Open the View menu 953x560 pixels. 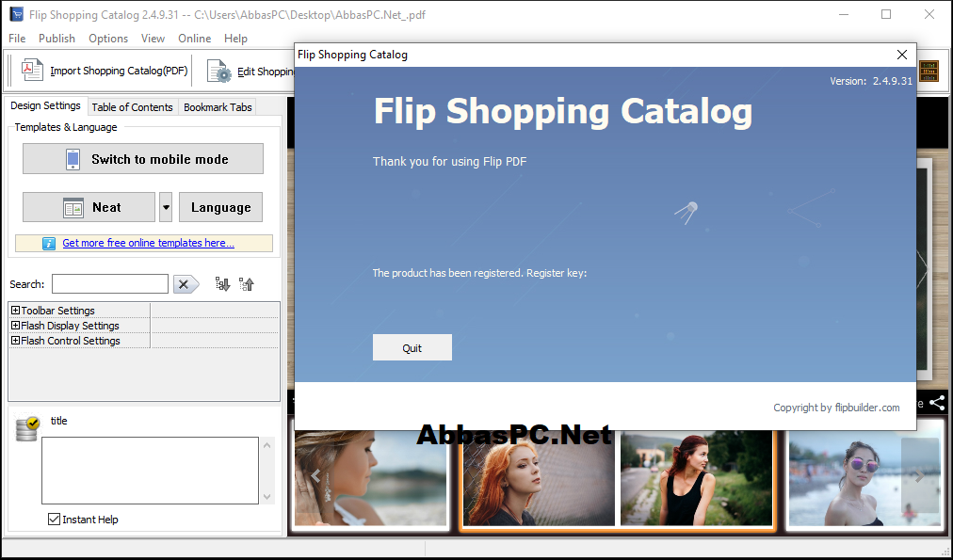point(153,39)
